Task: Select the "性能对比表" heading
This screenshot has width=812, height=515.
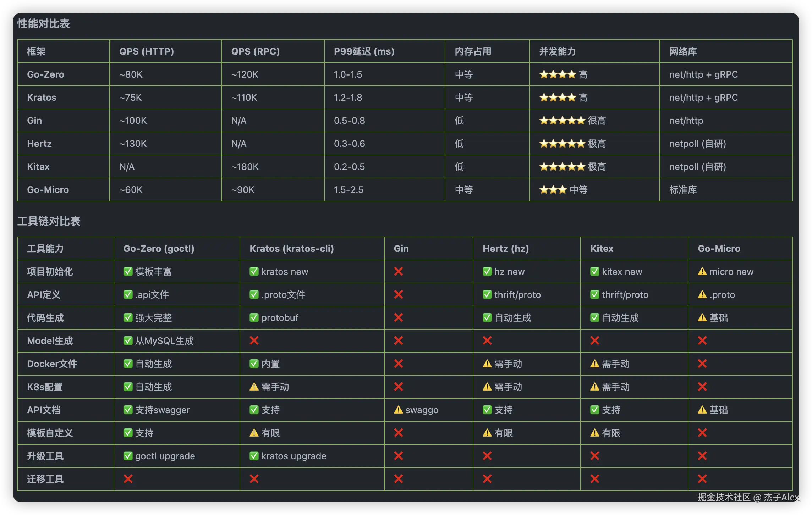Action: click(x=44, y=24)
